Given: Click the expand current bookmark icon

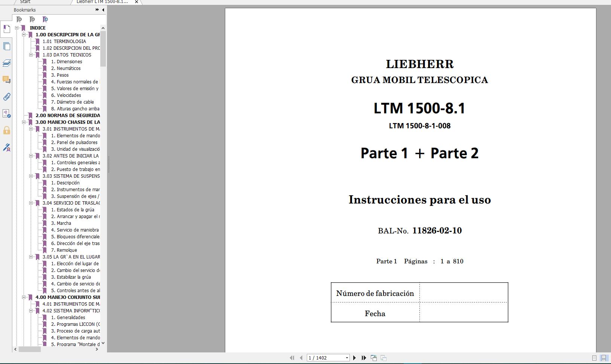Looking at the screenshot, I should click(45, 19).
